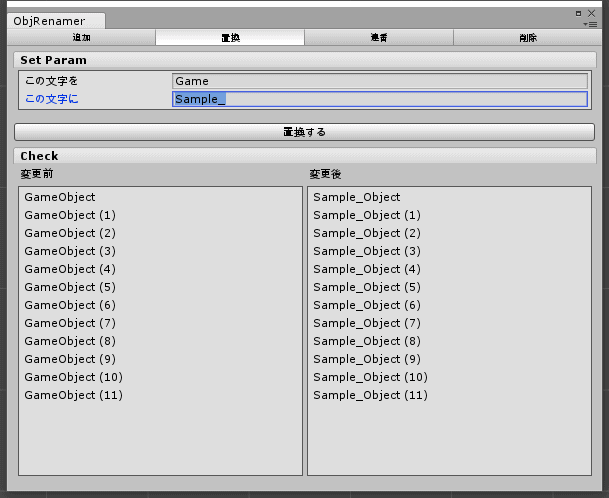Click the window maximize icon

[x=579, y=13]
